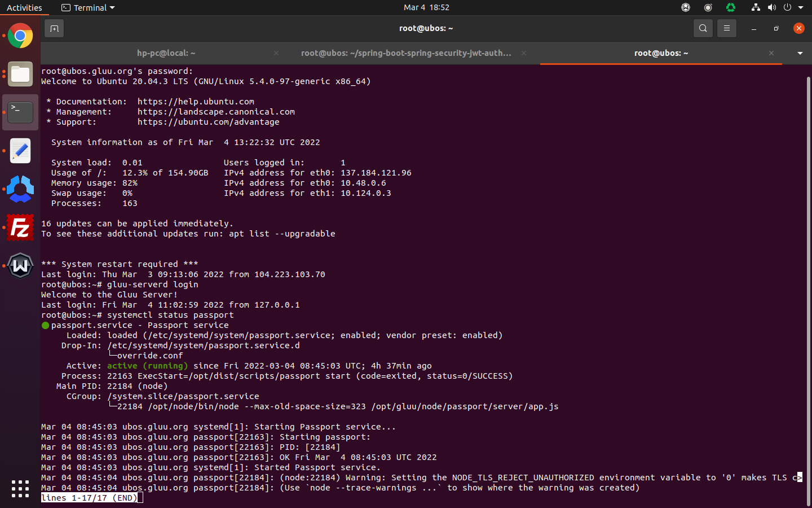Viewport: 812px width, 508px height.
Task: Open the blue hexagon app in dock
Action: pyautogui.click(x=20, y=189)
